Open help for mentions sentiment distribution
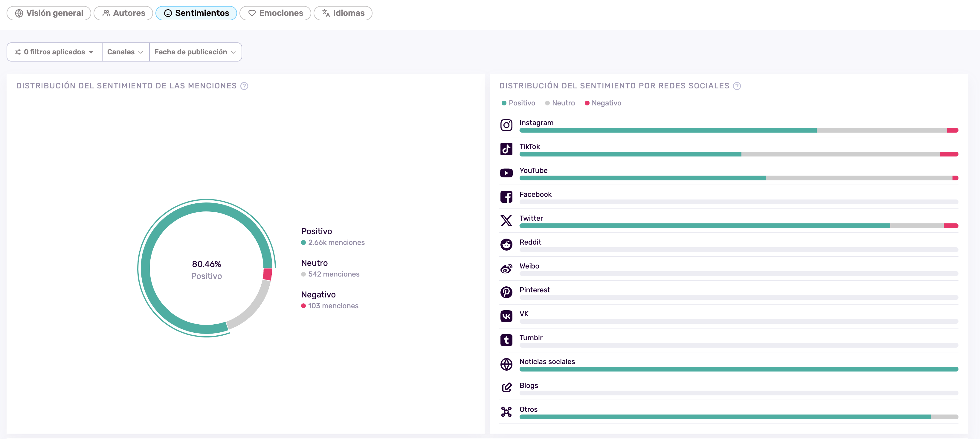Screen dimensions: 980x439 pyautogui.click(x=244, y=86)
